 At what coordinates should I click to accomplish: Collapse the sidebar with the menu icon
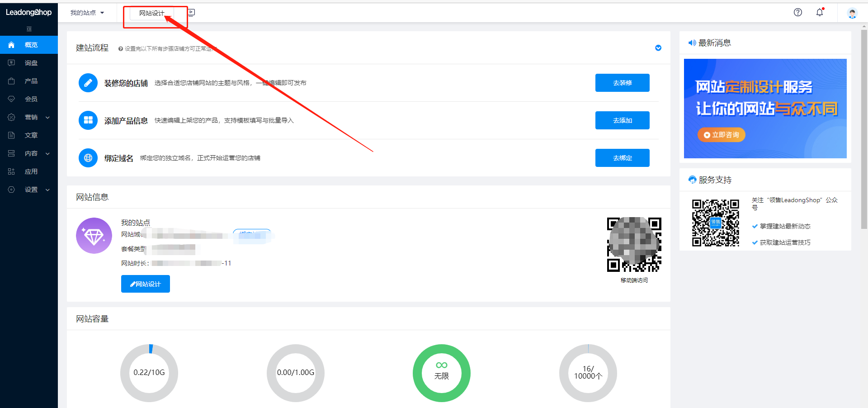click(x=29, y=29)
